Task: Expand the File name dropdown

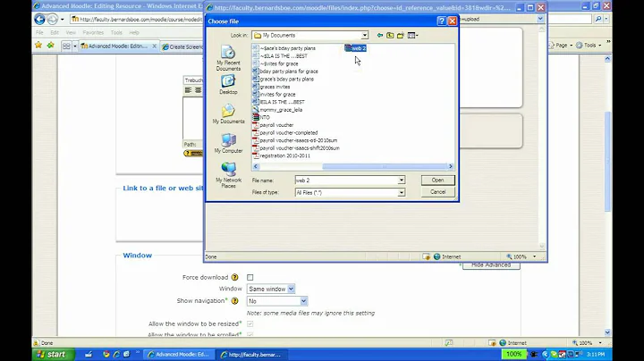Action: tap(402, 180)
